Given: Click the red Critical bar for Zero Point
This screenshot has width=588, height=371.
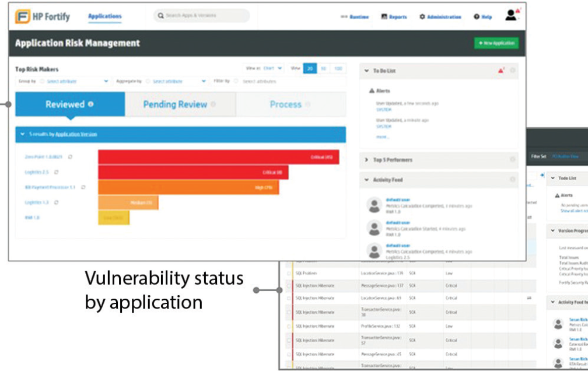Looking at the screenshot, I should pyautogui.click(x=219, y=157).
